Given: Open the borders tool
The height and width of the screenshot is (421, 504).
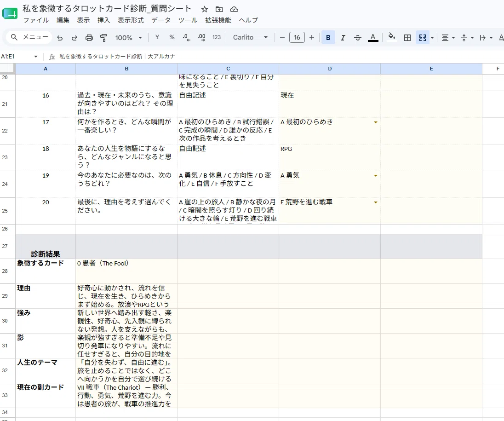Looking at the screenshot, I should coord(407,38).
